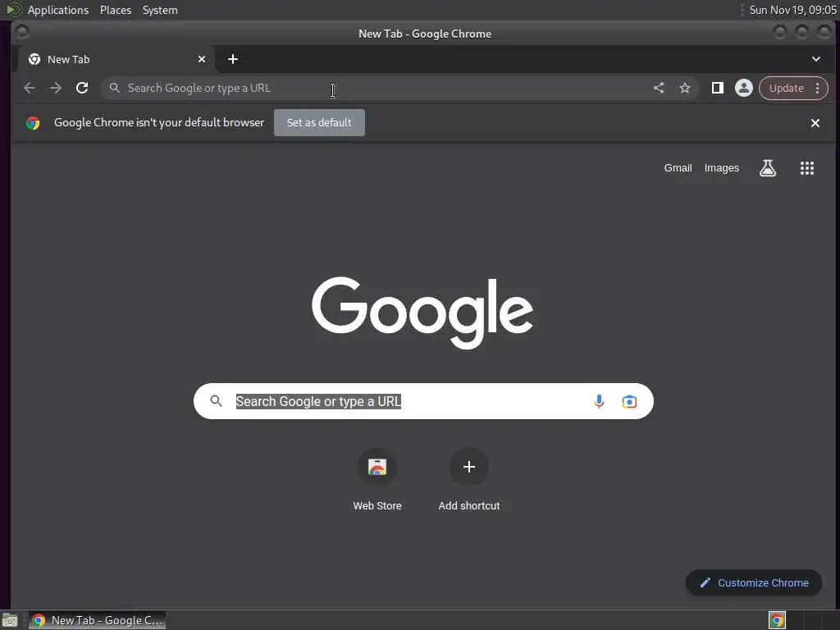Go back using the back arrow

click(x=30, y=88)
